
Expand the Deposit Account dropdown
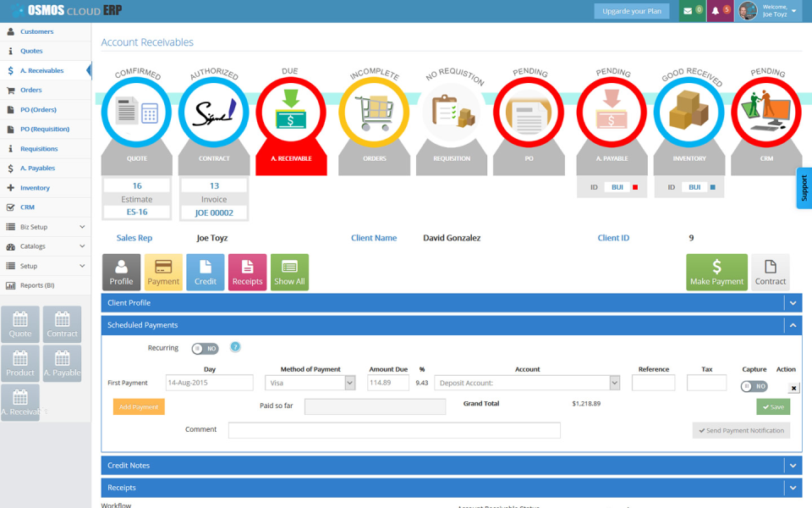tap(526, 382)
